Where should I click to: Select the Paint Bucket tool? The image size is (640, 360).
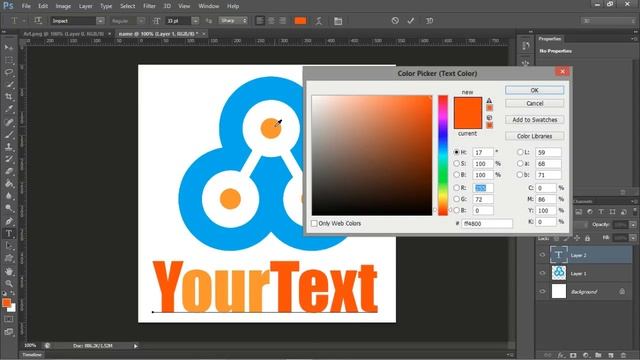tap(9, 184)
